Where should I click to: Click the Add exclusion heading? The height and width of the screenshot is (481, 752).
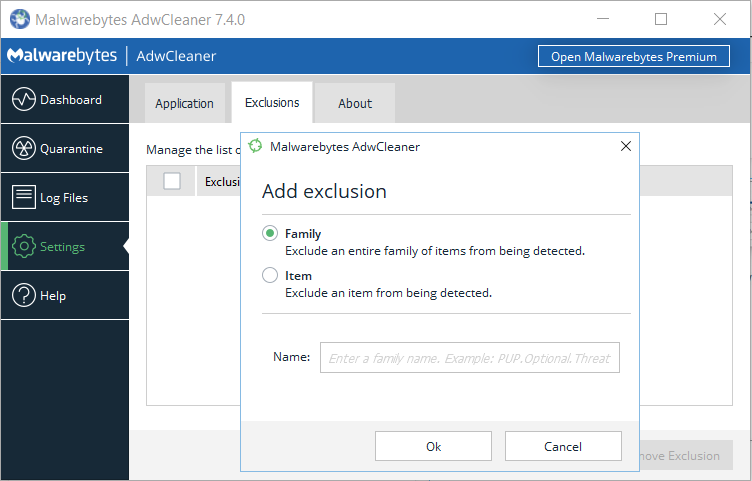[324, 191]
